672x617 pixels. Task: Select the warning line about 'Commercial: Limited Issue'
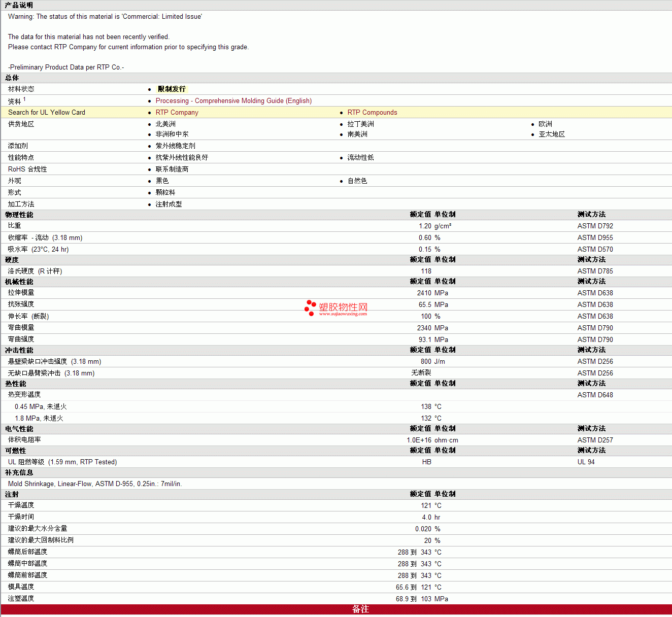(x=105, y=17)
